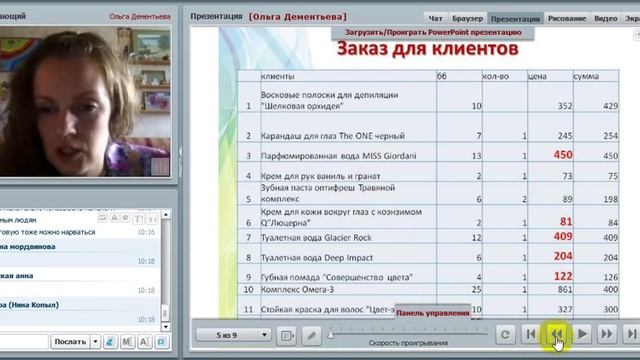Switch to the Чат tab

click(436, 18)
